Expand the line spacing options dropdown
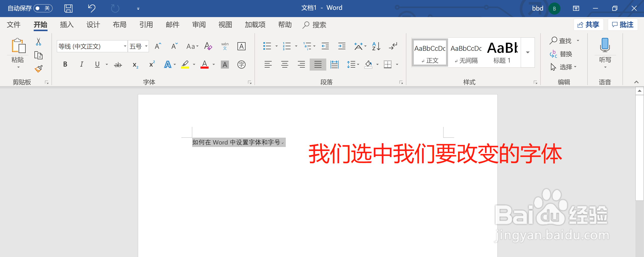This screenshot has height=257, width=644. pyautogui.click(x=358, y=64)
